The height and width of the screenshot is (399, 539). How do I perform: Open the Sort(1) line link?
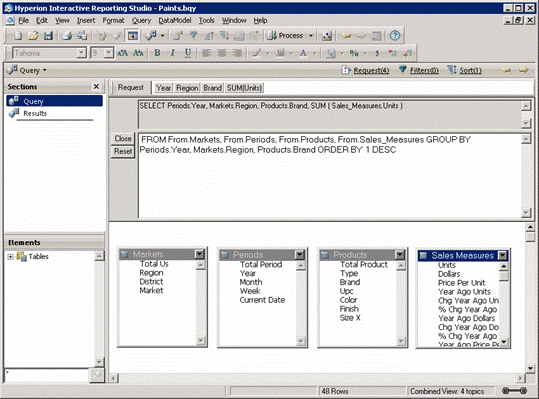(x=471, y=70)
